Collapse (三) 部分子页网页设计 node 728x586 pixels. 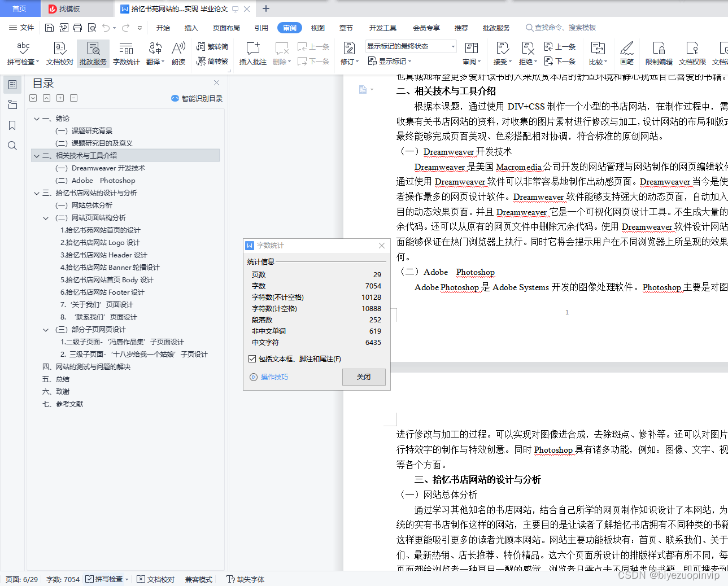tap(46, 330)
